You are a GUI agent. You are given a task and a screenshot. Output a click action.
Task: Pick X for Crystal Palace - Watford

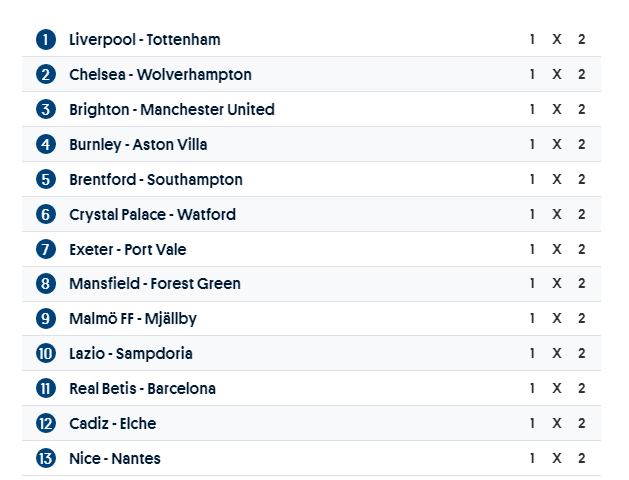(557, 214)
